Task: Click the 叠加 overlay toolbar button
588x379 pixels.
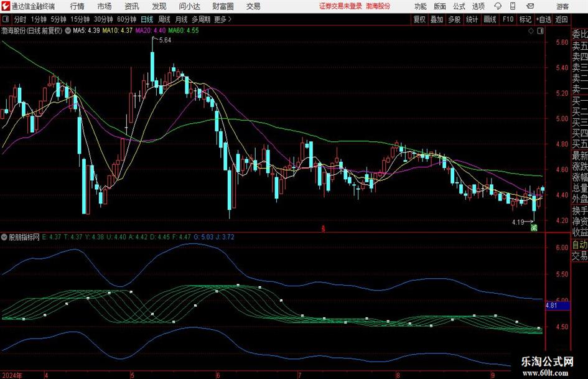Action: [x=437, y=19]
